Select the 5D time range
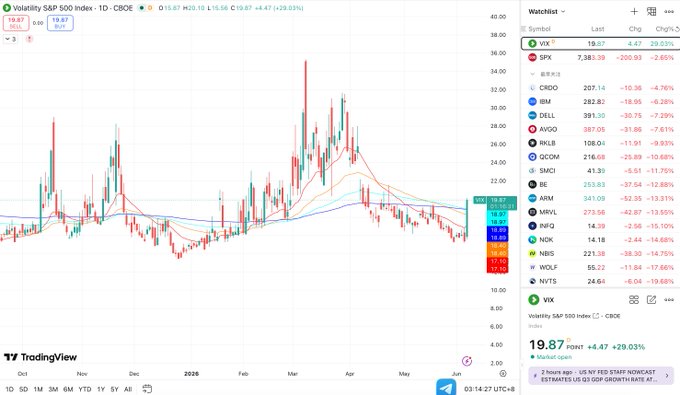This screenshot has height=395, width=680. coord(23,389)
